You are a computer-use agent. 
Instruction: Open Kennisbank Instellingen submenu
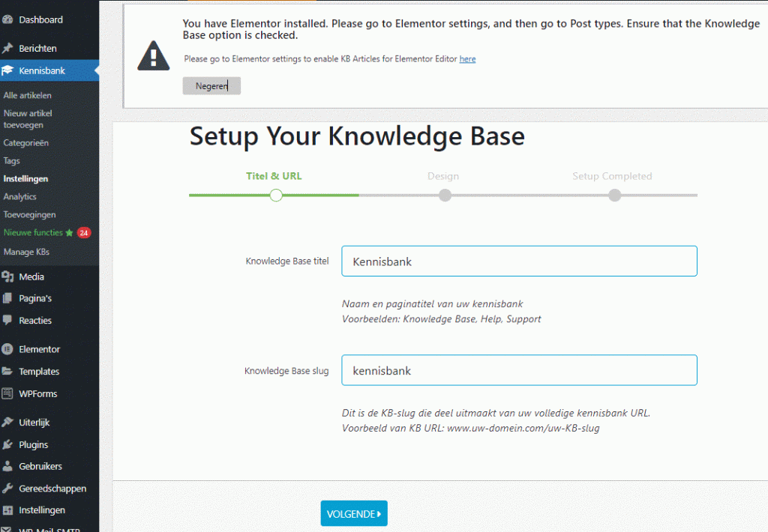coord(26,178)
